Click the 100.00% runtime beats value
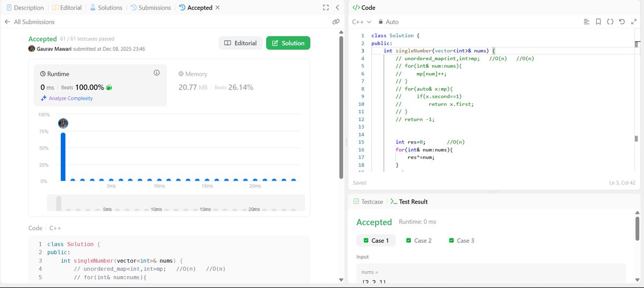644x288 pixels. (x=90, y=87)
